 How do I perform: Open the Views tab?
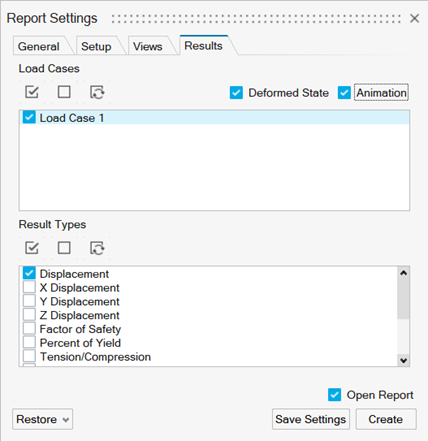[148, 46]
